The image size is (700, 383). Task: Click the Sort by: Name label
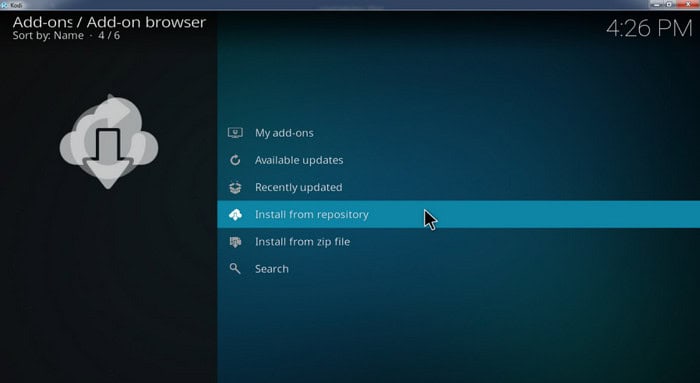48,36
